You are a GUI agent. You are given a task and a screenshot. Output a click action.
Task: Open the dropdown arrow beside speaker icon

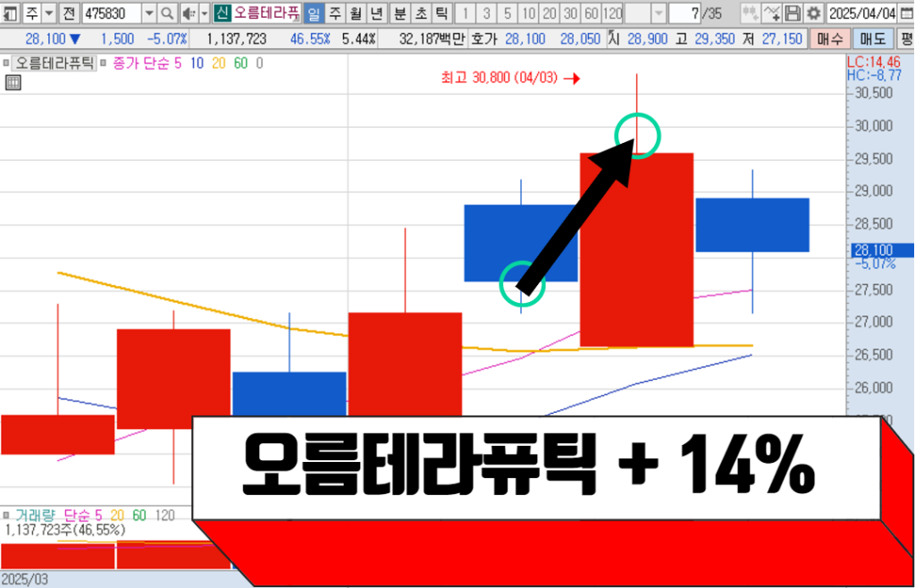coord(205,13)
